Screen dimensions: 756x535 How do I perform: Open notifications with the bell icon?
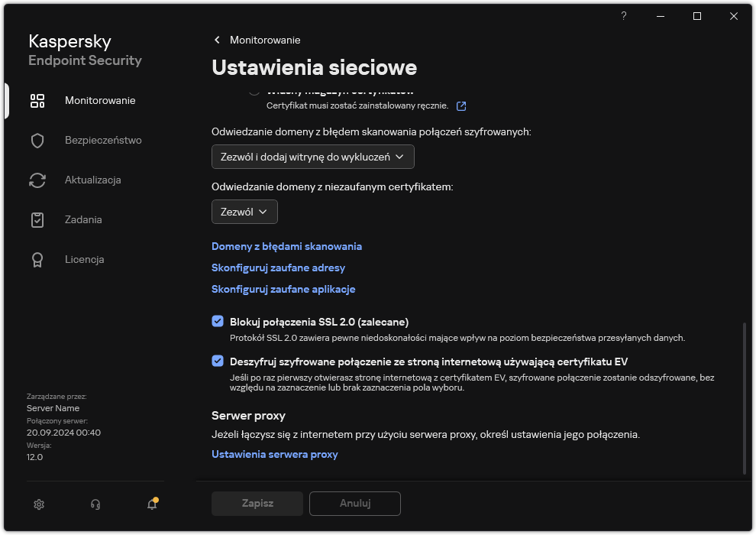point(150,504)
